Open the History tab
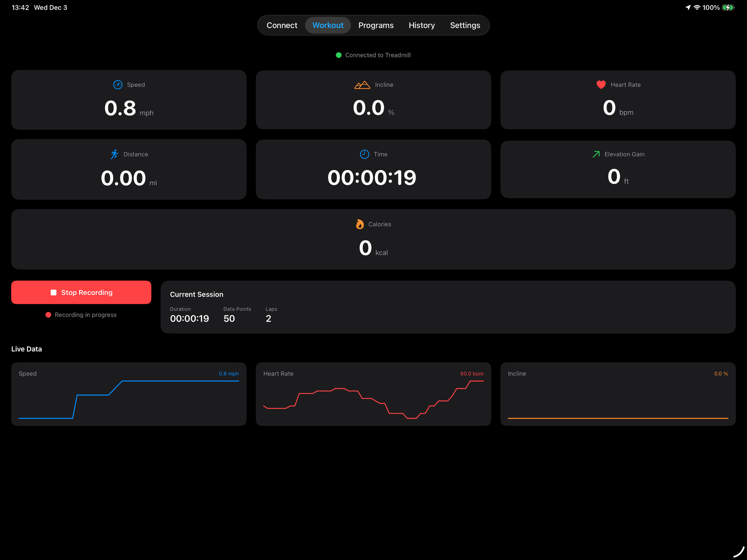The image size is (747, 560). [x=421, y=25]
